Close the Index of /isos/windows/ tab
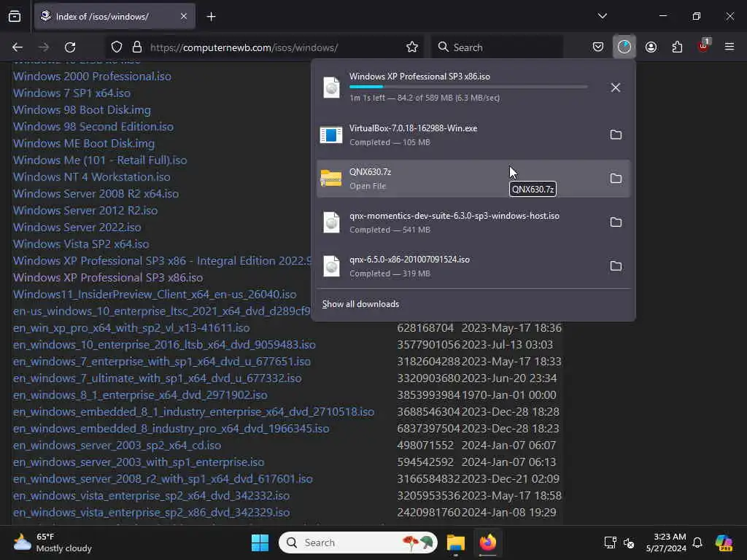Screen dimensions: 747x560 point(184,16)
